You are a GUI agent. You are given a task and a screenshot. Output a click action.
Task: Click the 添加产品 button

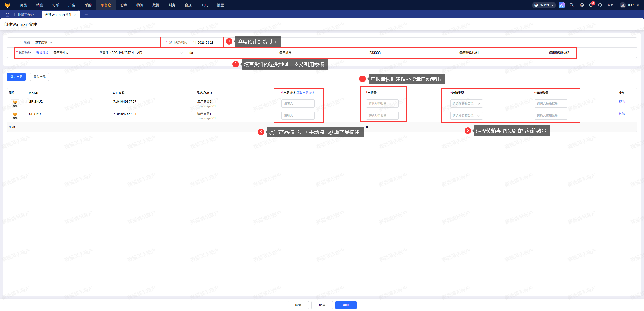tap(16, 77)
